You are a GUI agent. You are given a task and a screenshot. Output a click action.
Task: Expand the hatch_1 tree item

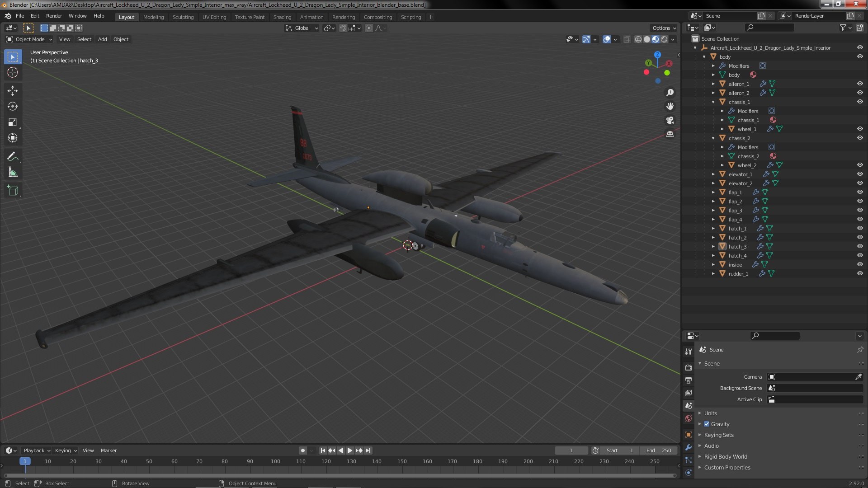click(x=713, y=229)
